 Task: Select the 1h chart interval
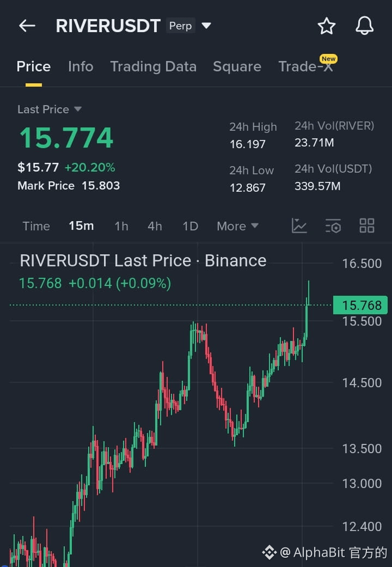[121, 226]
